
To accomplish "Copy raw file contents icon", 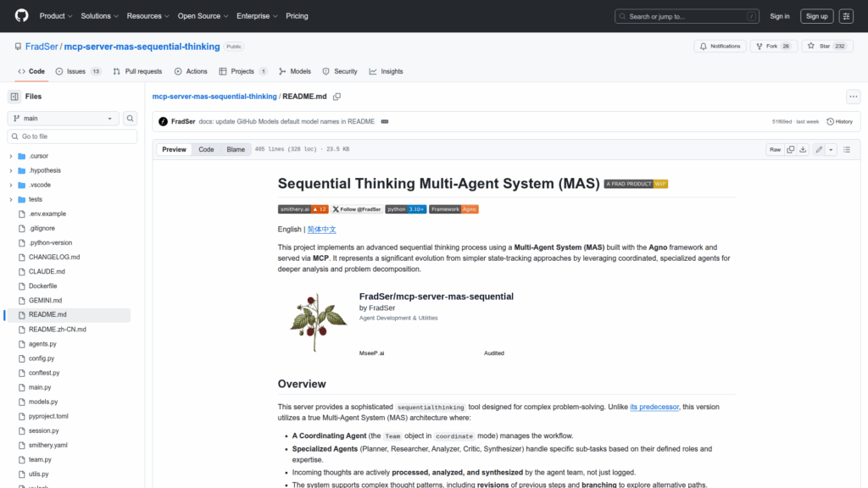I will pyautogui.click(x=790, y=150).
